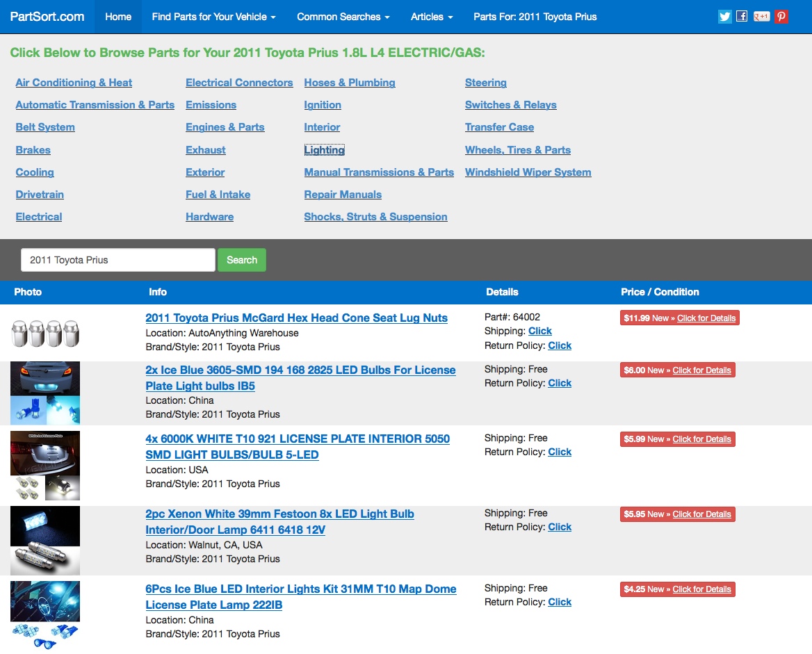Open the Ice Blue license plate bulbs photo
This screenshot has width=812, height=654.
(45, 393)
